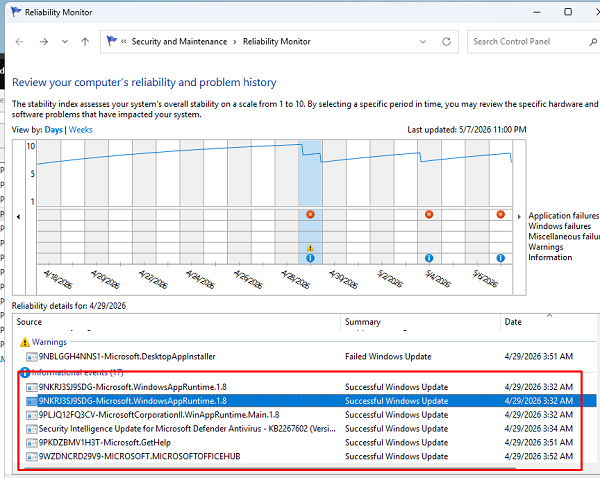Click information icon on 5/7/2026 column
This screenshot has height=478, width=600.
(501, 258)
